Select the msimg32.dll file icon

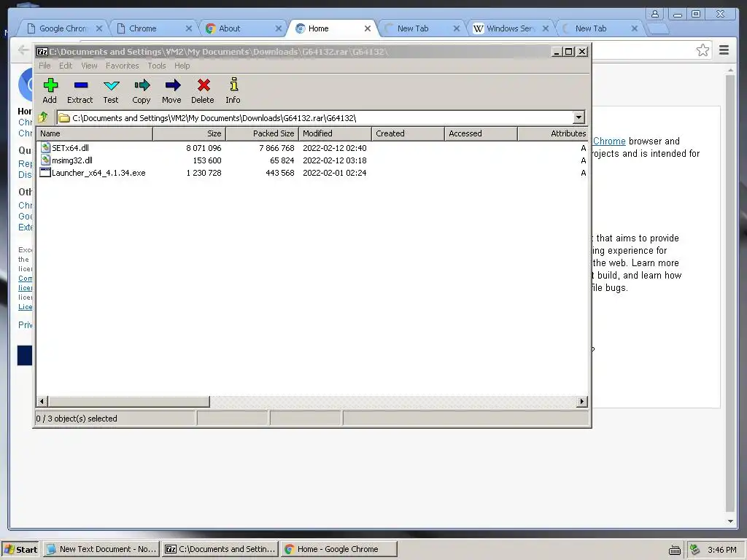click(45, 160)
